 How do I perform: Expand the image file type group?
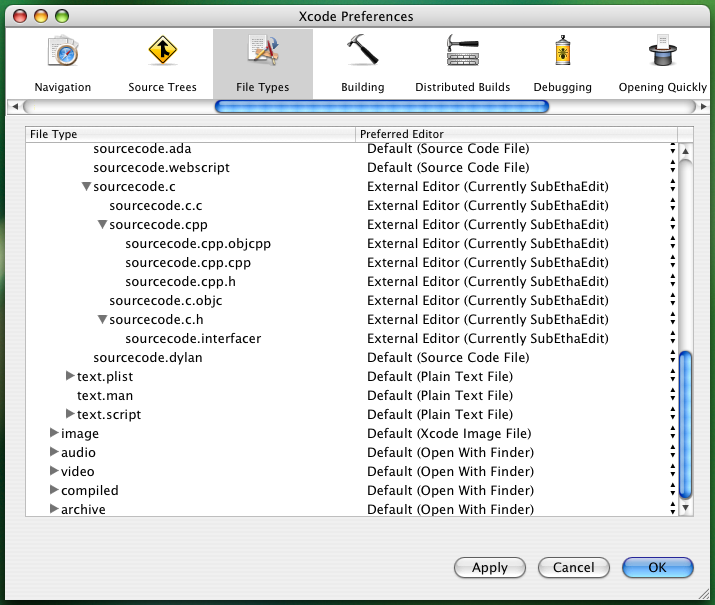(54, 433)
